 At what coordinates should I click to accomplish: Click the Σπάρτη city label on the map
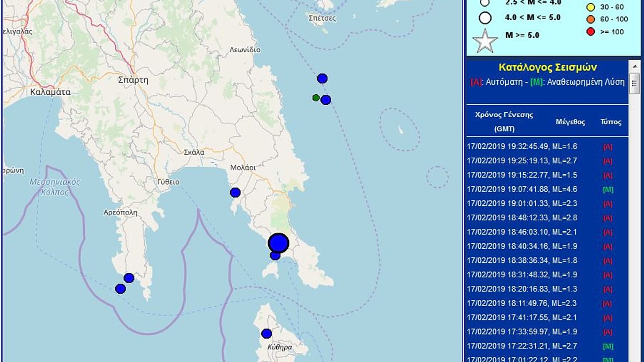pyautogui.click(x=133, y=80)
